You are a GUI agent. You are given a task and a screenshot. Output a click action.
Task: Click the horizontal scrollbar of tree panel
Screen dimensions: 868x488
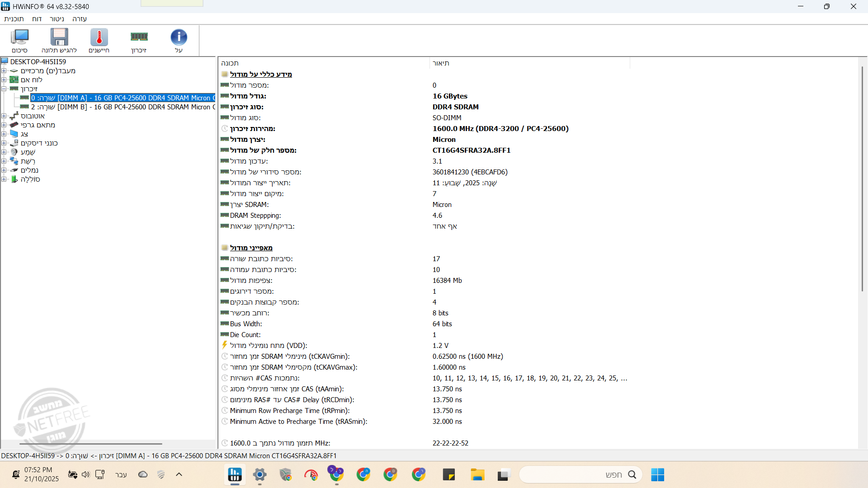tap(90, 444)
